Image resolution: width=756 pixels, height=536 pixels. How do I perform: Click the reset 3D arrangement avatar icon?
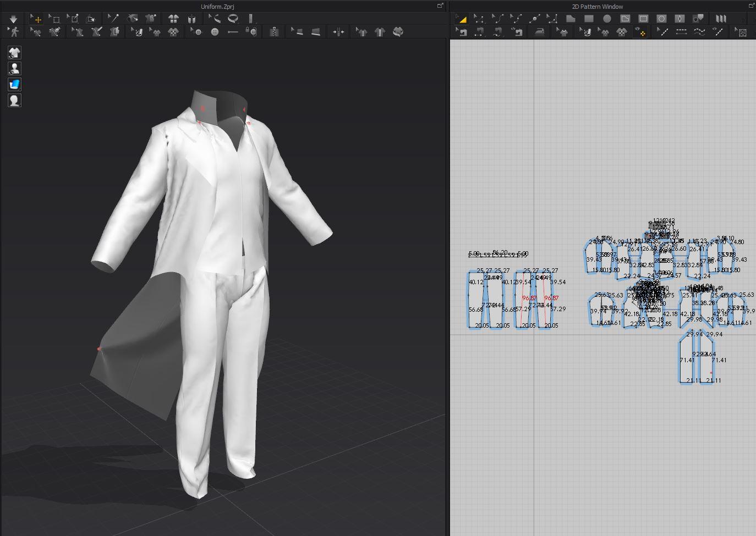(191, 19)
